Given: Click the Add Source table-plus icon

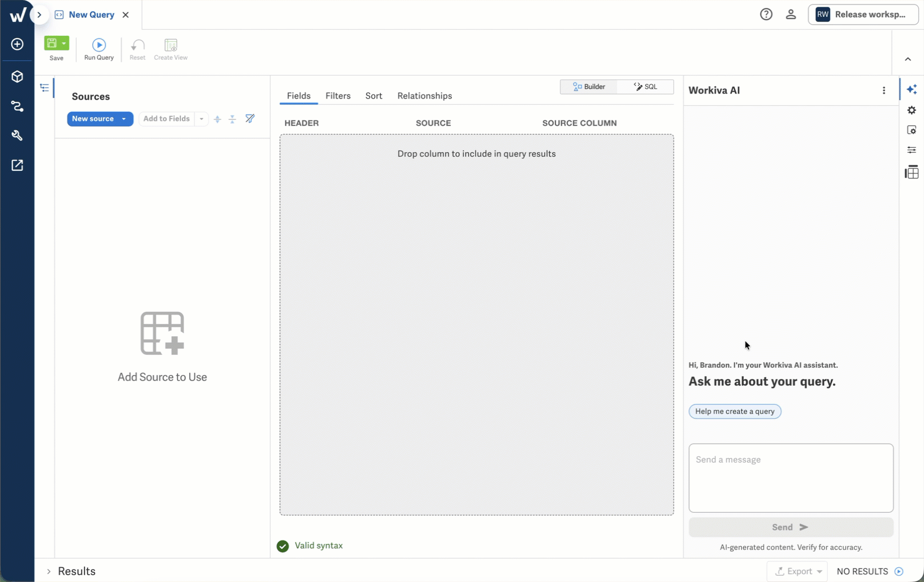Looking at the screenshot, I should [x=162, y=334].
